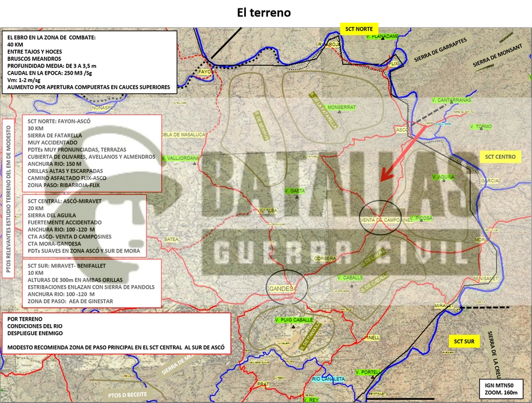Click the "V. CANTARRANAS" green label
The height and width of the screenshot is (403, 532).
tap(451, 100)
